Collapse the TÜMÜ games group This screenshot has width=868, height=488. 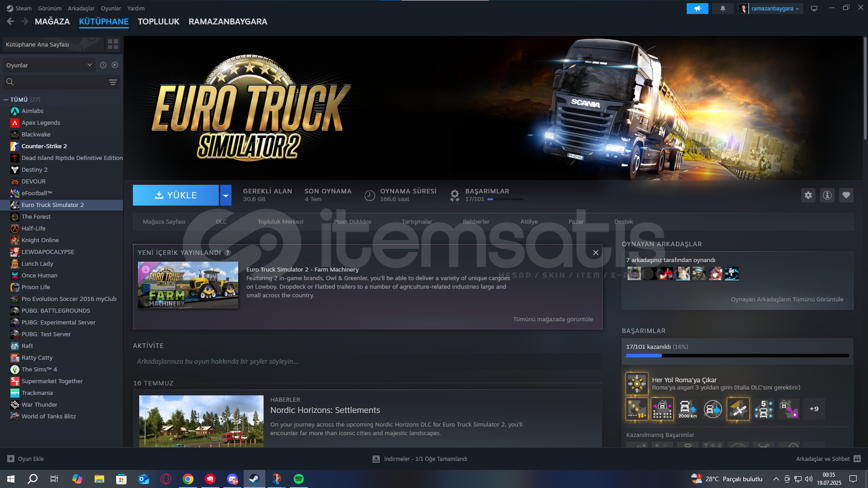click(x=6, y=99)
